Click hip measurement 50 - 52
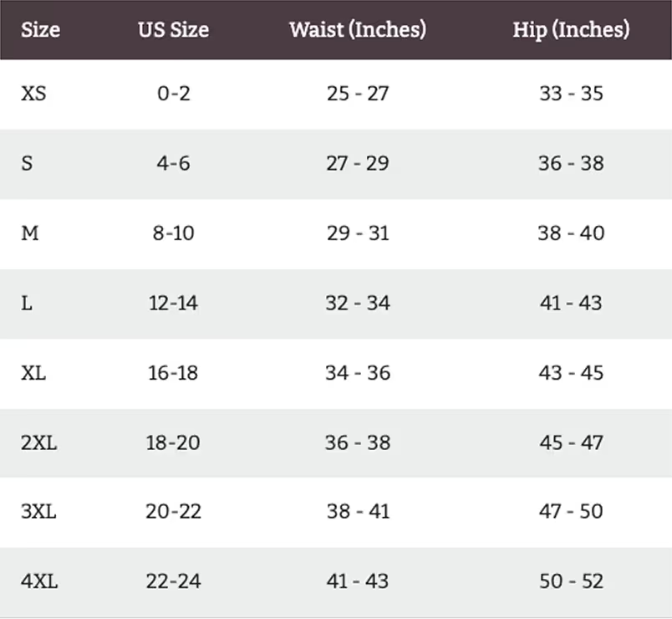The image size is (672, 619). click(x=571, y=581)
